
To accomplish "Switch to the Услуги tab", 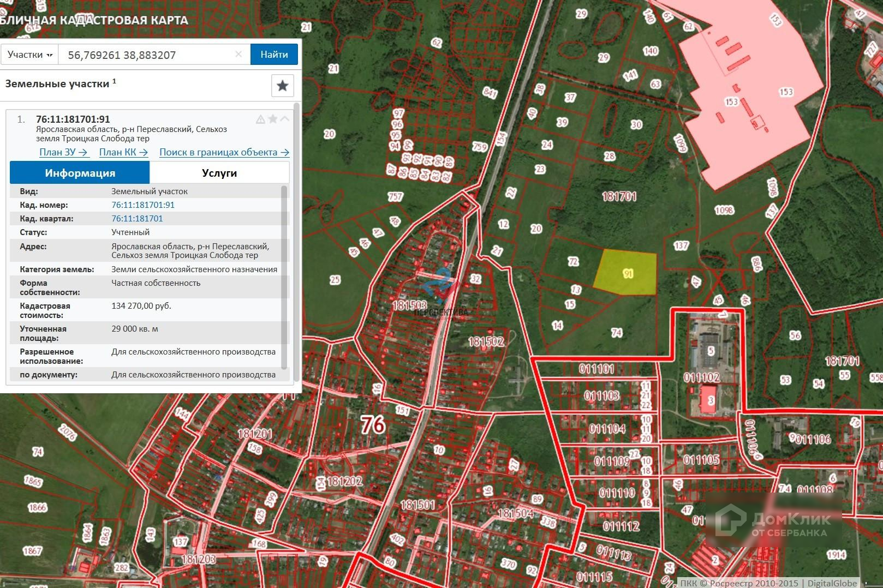I will coord(219,173).
